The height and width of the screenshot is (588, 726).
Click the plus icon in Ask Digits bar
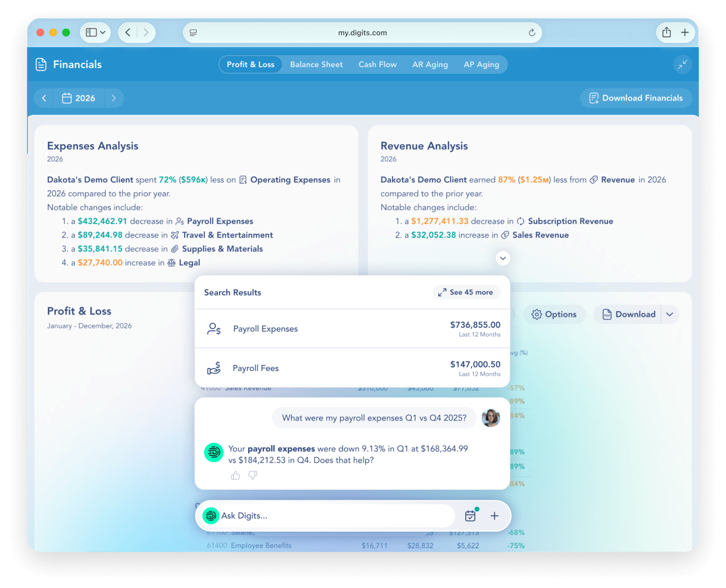494,516
